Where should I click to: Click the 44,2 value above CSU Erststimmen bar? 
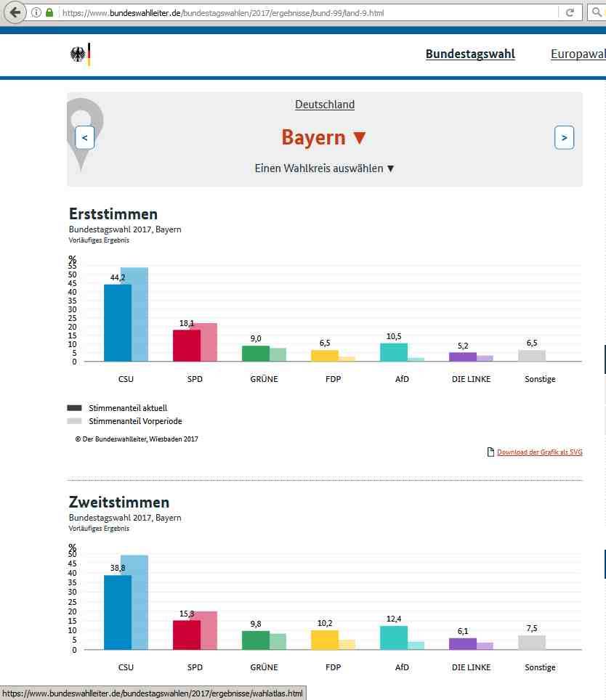118,277
